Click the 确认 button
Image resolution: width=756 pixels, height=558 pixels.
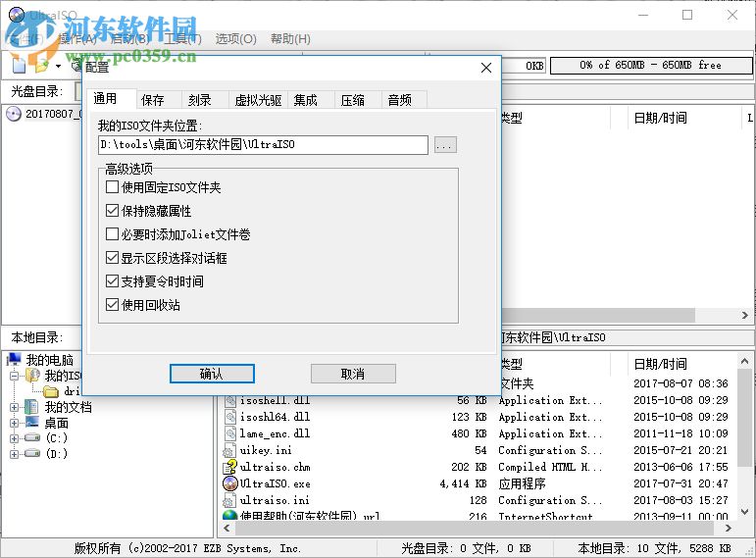pos(212,374)
